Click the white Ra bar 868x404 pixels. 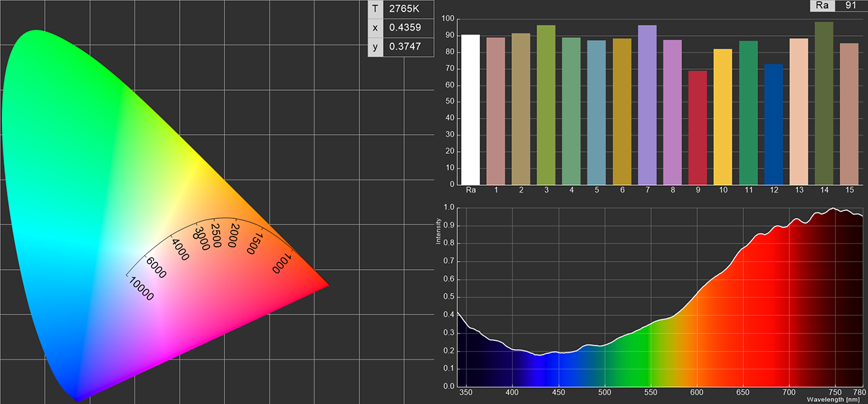point(471,109)
